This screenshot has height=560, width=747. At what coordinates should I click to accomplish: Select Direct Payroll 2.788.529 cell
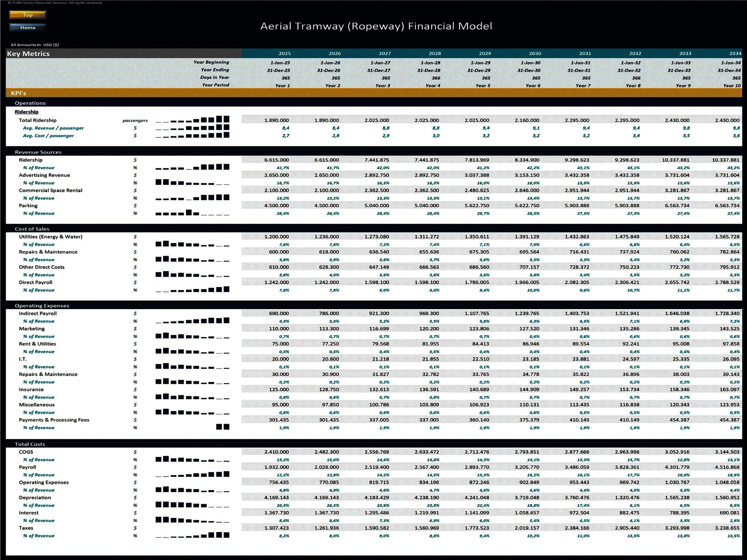(727, 282)
